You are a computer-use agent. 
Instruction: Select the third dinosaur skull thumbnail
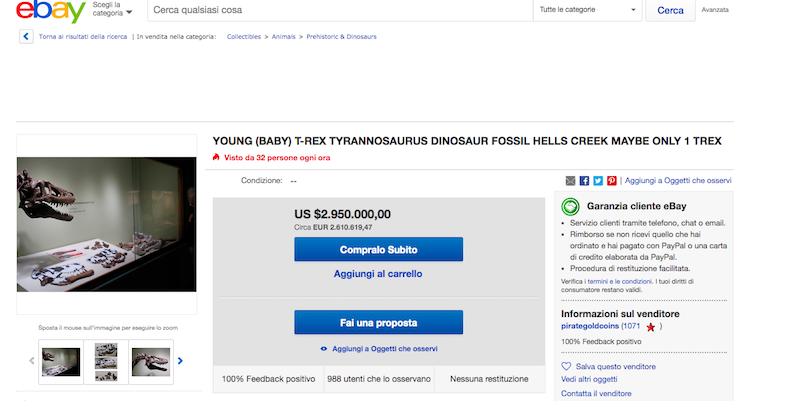tap(150, 361)
